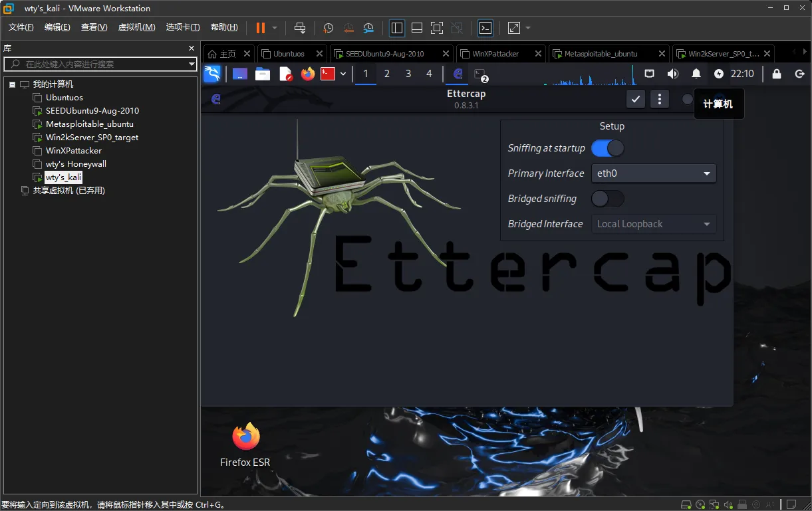The height and width of the screenshot is (511, 812).
Task: Collapse the 我的计算机 tree node
Action: [x=12, y=84]
